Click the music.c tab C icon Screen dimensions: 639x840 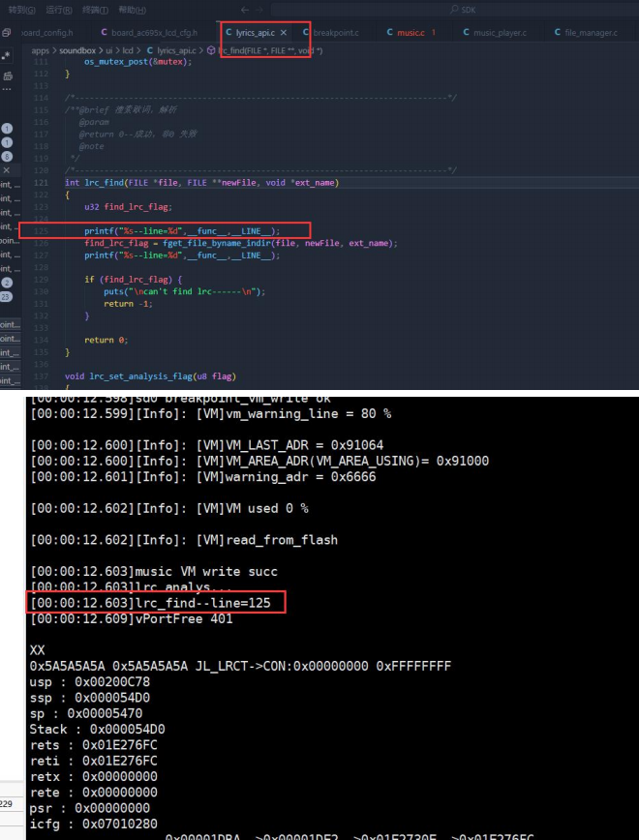point(390,33)
